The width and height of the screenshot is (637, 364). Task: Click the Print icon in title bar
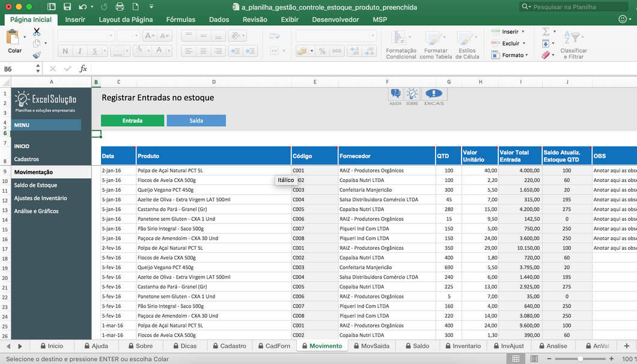[x=120, y=7]
